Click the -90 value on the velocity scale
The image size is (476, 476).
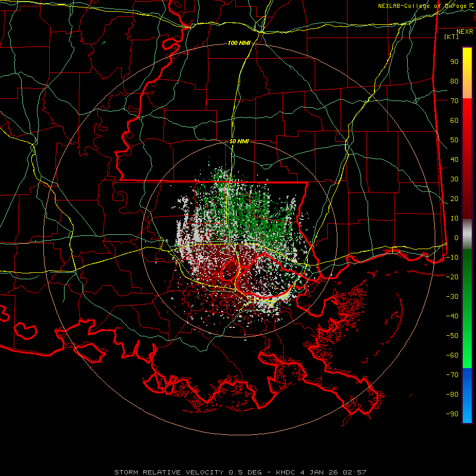click(x=452, y=414)
